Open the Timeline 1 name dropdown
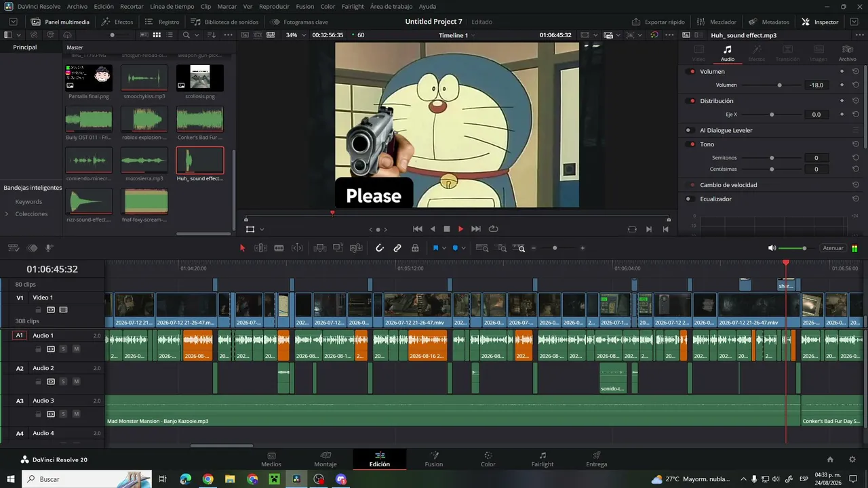 457,35
